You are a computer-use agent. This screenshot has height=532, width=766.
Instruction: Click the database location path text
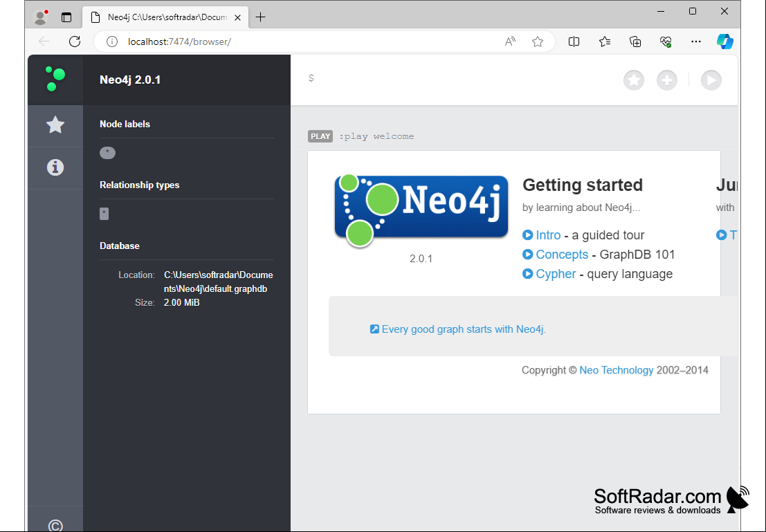pos(219,282)
